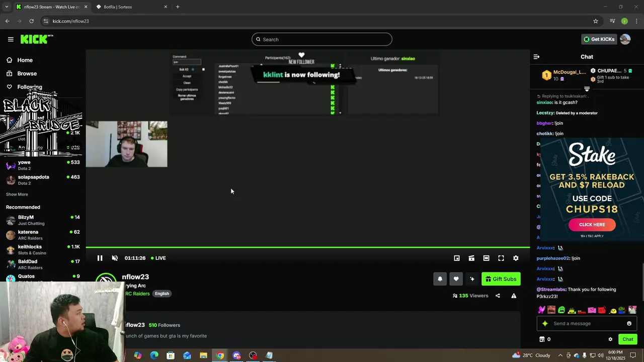Collapse the chat panel arrow icon
Screen dimensions: 644x362
pyautogui.click(x=536, y=57)
